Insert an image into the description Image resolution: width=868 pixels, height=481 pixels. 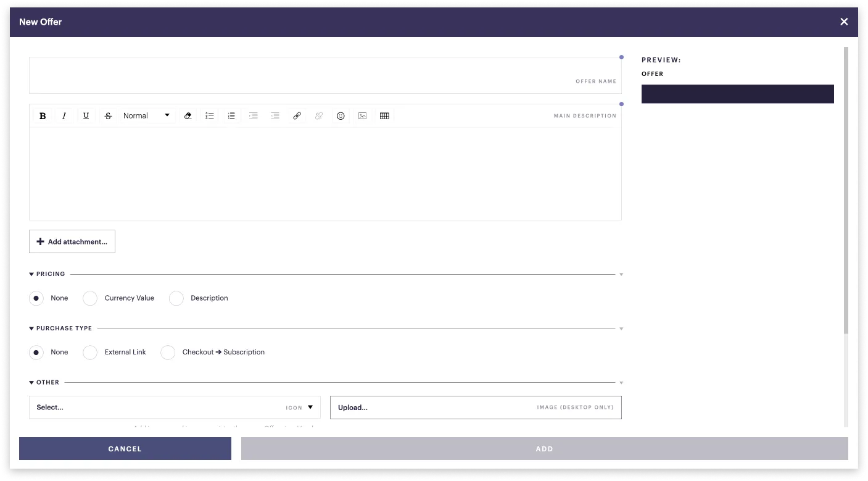363,116
